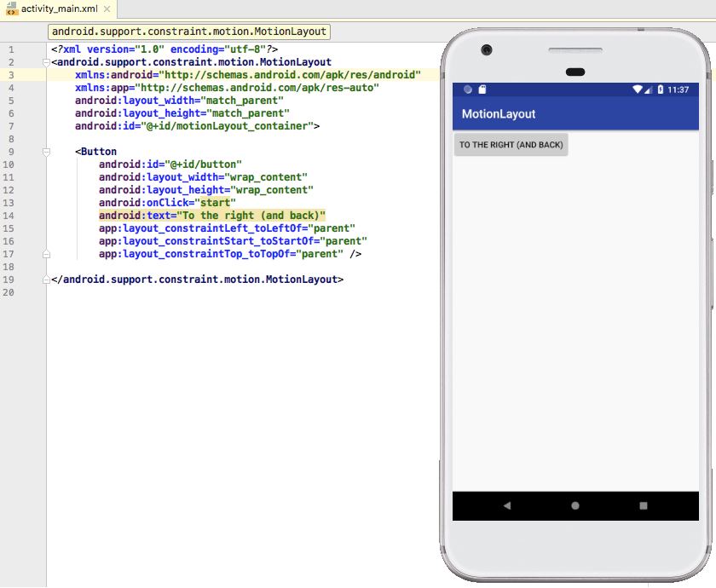Collapse the Button element fold marker

46,152
